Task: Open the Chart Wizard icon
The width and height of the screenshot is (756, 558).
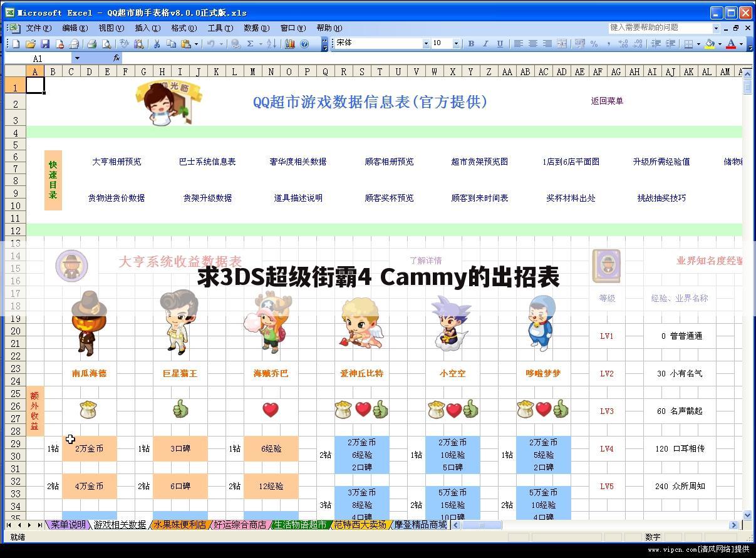Action: pos(289,44)
